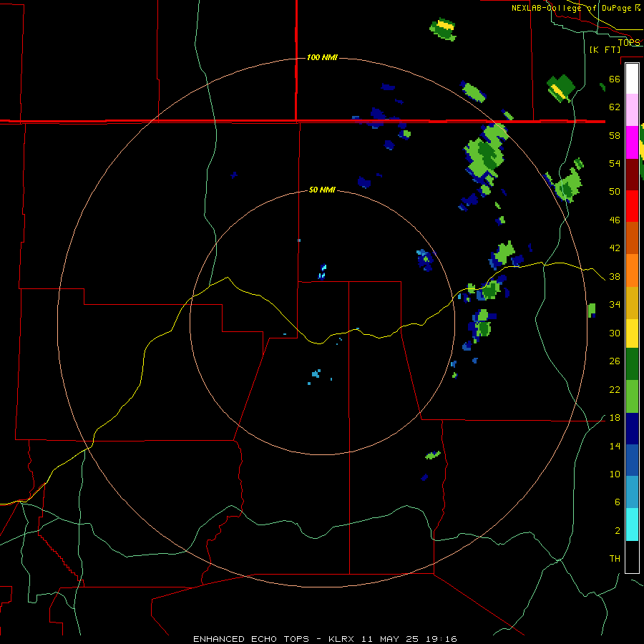Click the '42' legend value
The height and width of the screenshot is (644, 644).
pos(615,248)
